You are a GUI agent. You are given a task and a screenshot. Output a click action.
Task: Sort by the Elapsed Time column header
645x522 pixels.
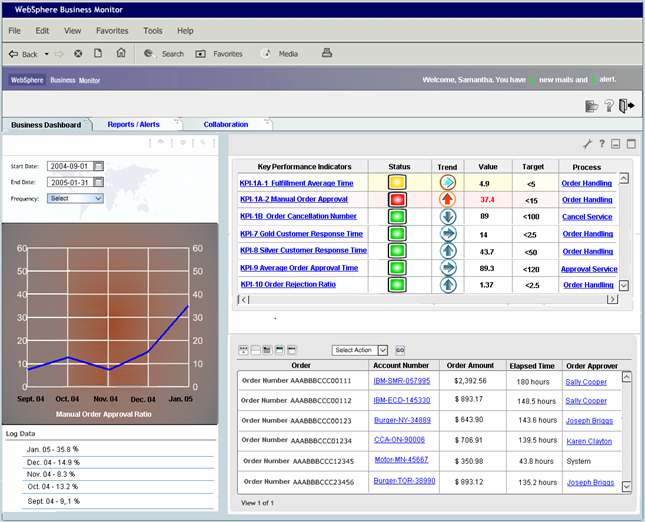click(532, 366)
